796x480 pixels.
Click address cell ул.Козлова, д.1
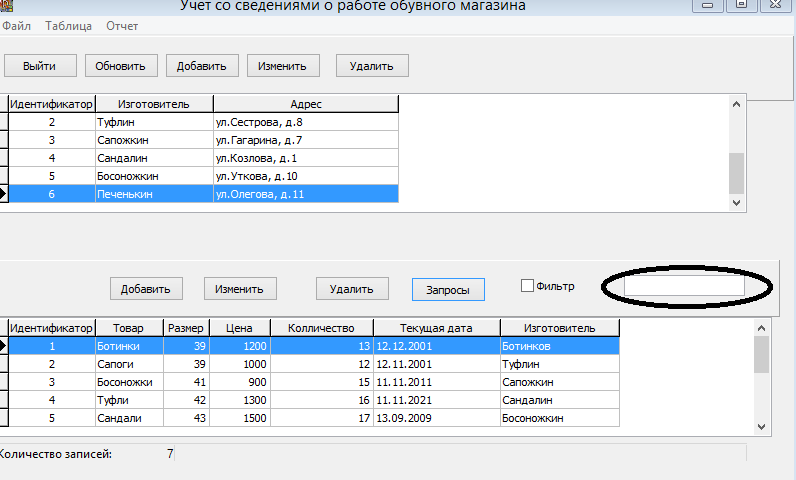point(306,158)
